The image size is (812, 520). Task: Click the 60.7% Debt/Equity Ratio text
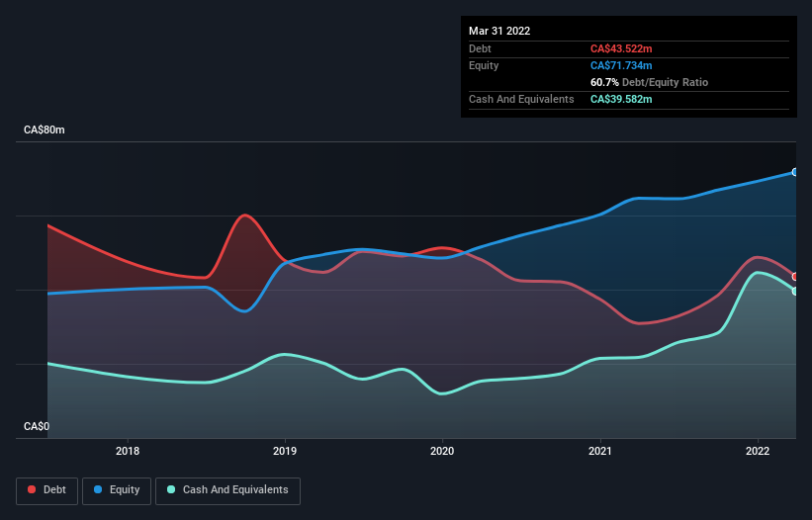pyautogui.click(x=649, y=82)
